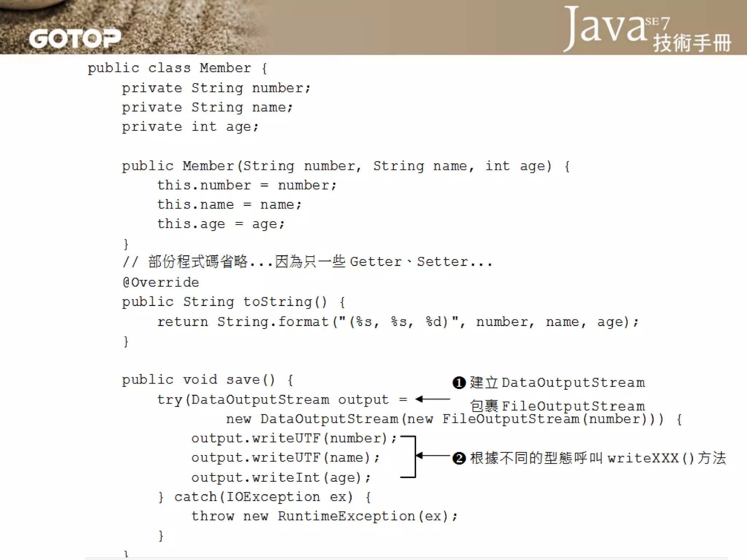Click the String.format return statement

coord(397,322)
